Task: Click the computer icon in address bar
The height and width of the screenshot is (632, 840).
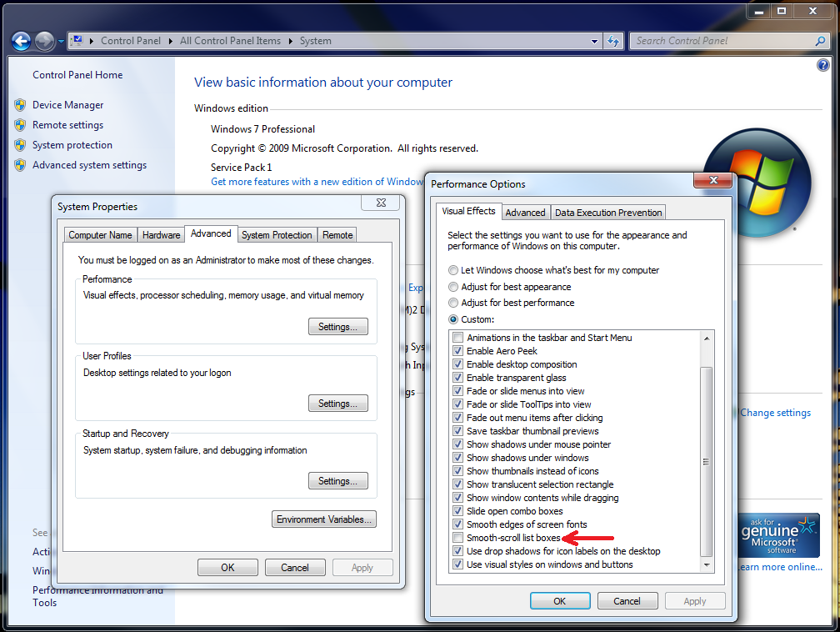Action: tap(77, 41)
